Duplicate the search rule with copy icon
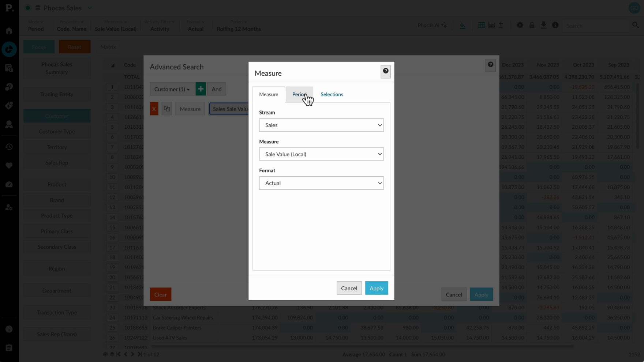The width and height of the screenshot is (644, 362). click(x=167, y=109)
